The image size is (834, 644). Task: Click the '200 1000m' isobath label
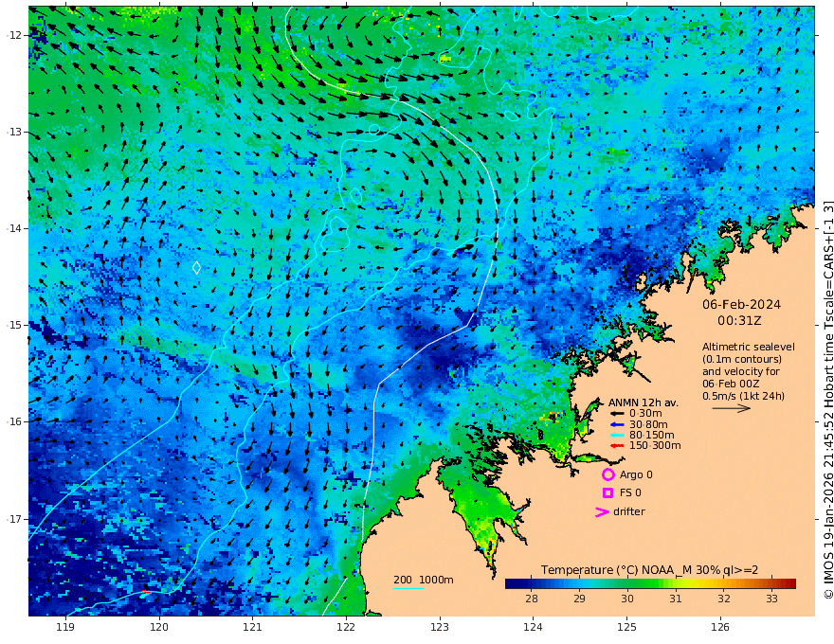[x=424, y=580]
